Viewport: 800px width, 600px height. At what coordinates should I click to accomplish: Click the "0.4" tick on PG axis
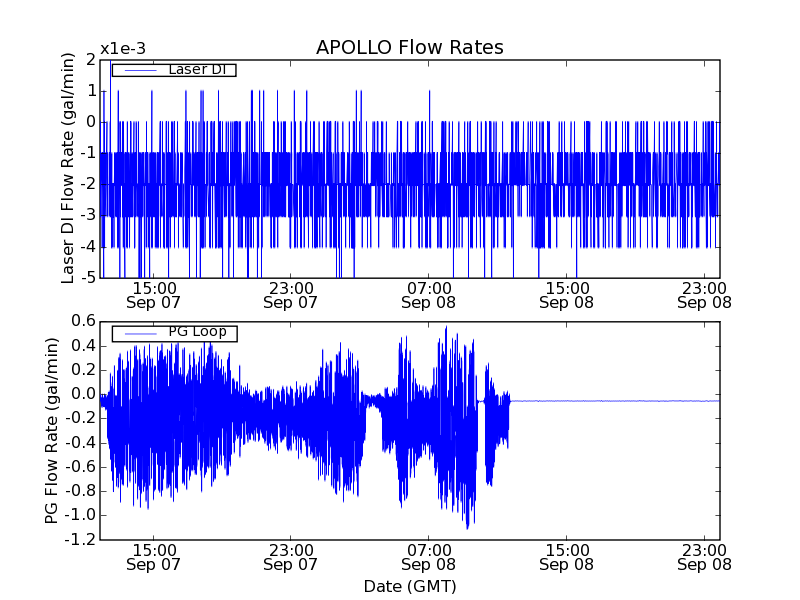pos(84,345)
